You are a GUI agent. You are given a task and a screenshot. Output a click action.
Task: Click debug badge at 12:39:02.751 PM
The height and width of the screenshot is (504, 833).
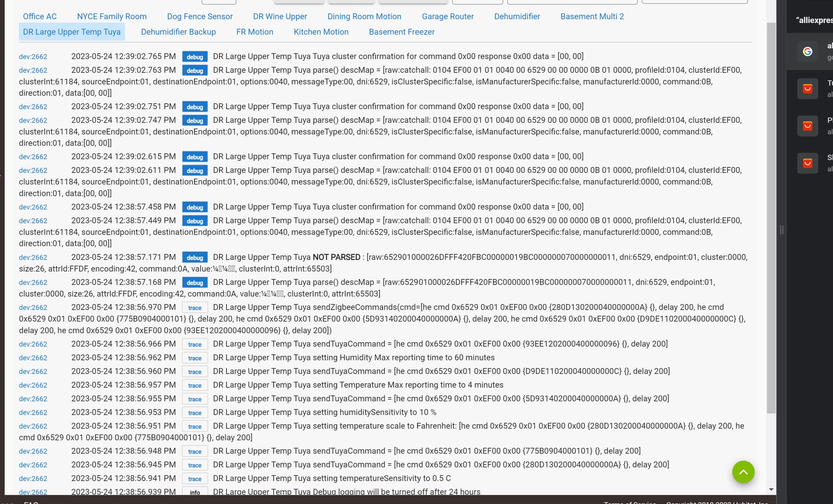[x=195, y=107]
